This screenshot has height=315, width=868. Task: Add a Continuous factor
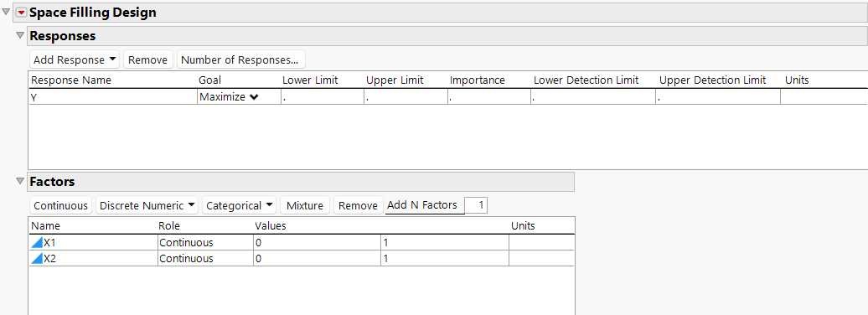[60, 205]
